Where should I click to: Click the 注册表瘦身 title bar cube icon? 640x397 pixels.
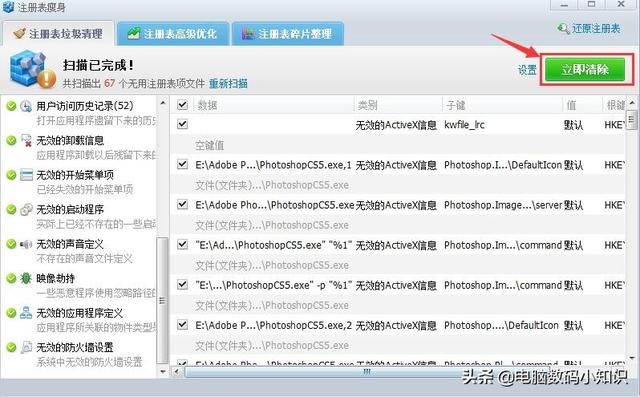click(x=8, y=7)
